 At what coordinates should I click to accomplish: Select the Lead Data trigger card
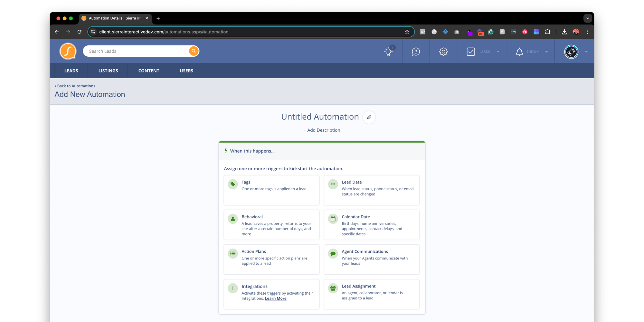[372, 190]
